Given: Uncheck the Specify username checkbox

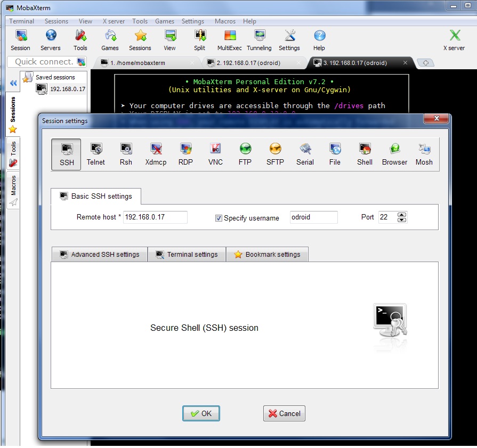Looking at the screenshot, I should pos(219,218).
